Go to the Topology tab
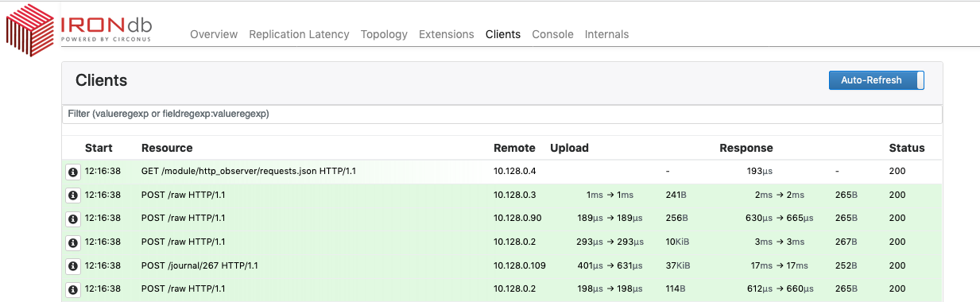The height and width of the screenshot is (302, 980). [x=384, y=34]
